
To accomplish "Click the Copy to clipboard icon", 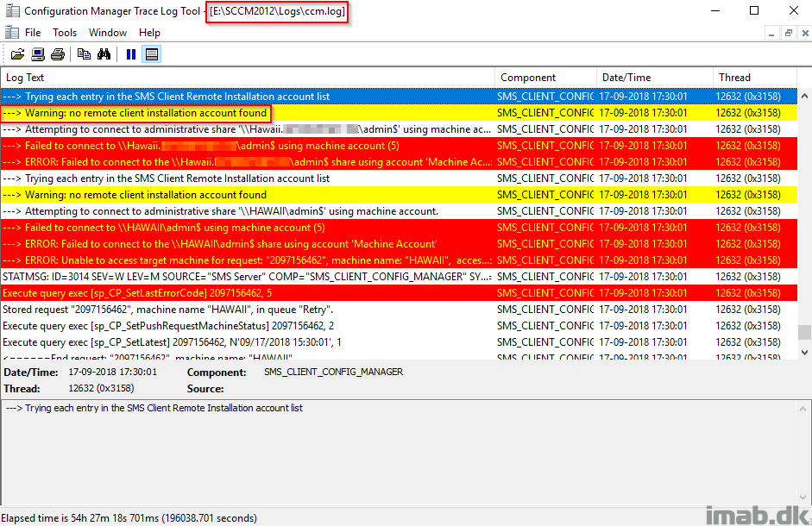I will 84,54.
